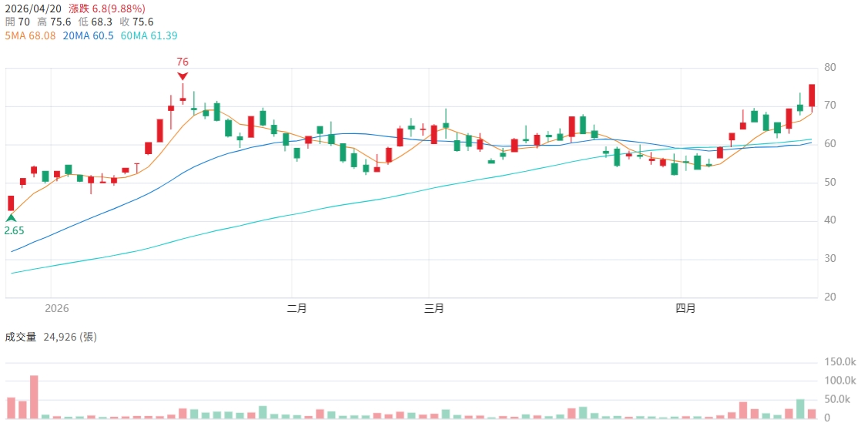868x423 pixels.
Task: Select the 四月 marker on the time axis
Action: coord(685,308)
